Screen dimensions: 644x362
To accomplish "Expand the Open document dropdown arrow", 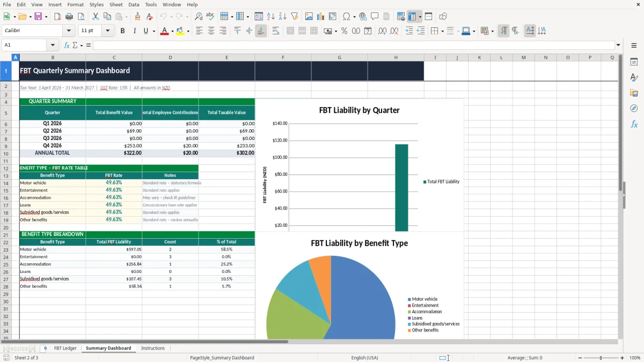I will coord(29,17).
